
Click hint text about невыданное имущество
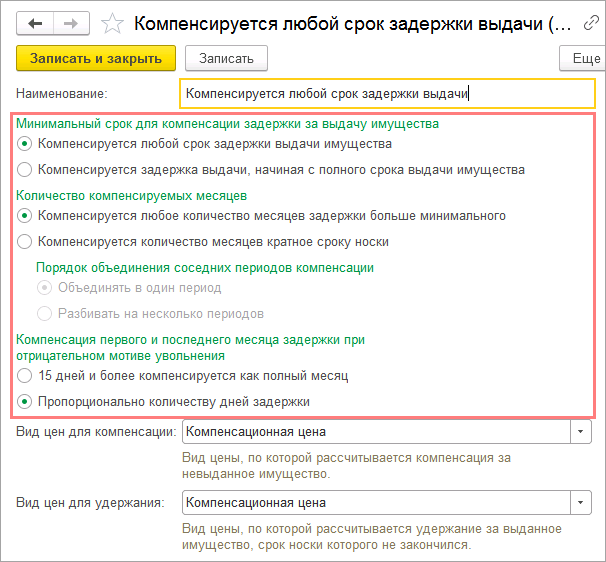346,466
